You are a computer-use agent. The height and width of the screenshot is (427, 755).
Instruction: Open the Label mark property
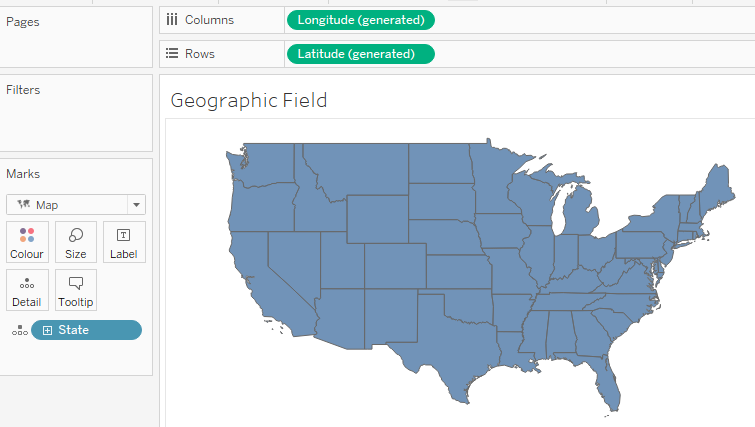pos(123,241)
